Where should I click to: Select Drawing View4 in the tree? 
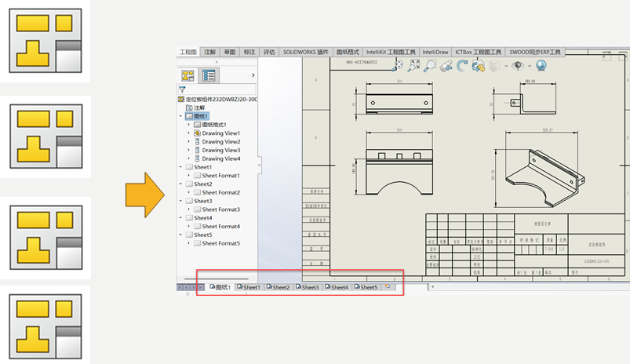point(220,158)
